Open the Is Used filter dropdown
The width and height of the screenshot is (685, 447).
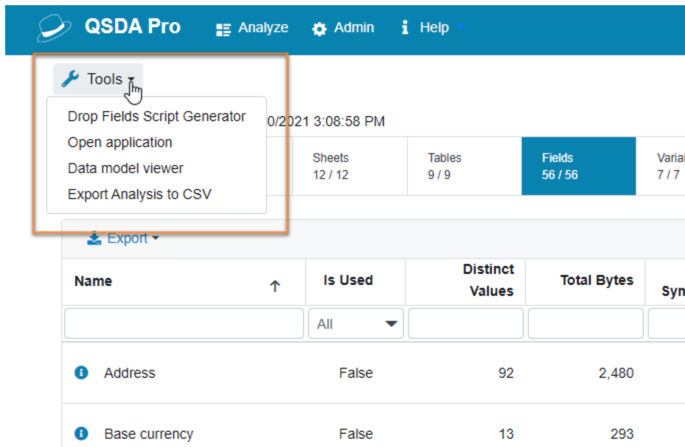tap(356, 324)
